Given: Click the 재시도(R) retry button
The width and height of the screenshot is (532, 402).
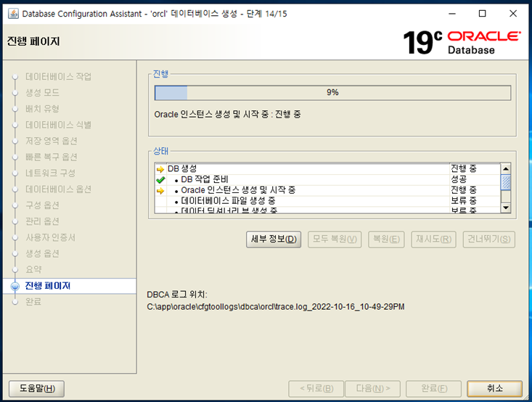Looking at the screenshot, I should (433, 239).
